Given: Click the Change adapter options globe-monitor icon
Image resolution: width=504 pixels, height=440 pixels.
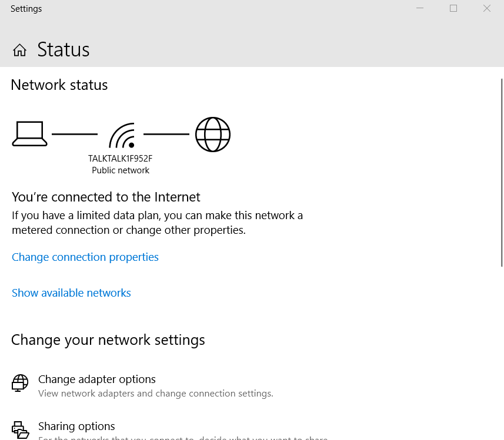Looking at the screenshot, I should (x=20, y=384).
